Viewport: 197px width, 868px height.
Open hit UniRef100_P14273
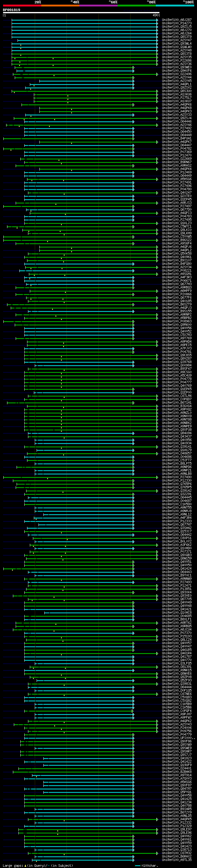click(x=177, y=23)
